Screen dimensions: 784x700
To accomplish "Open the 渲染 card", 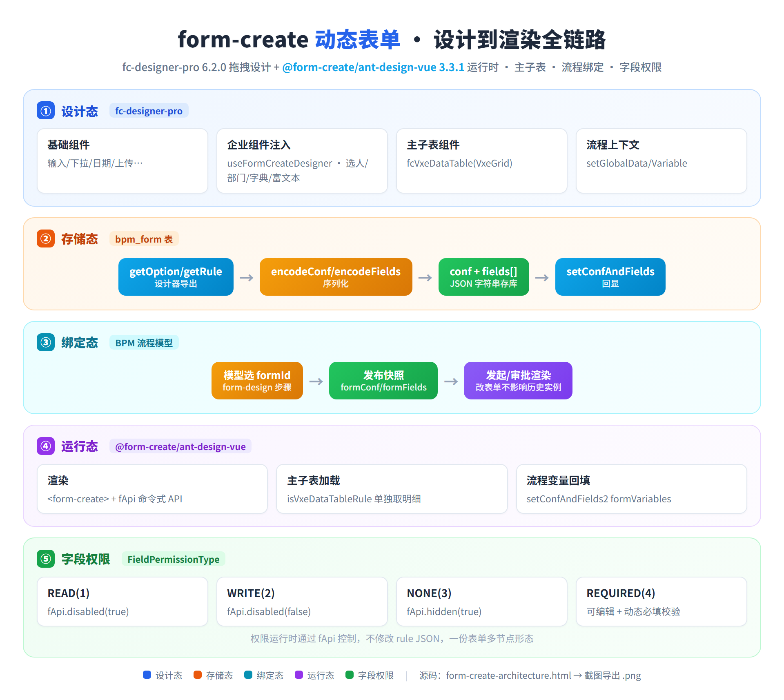I will pos(152,489).
